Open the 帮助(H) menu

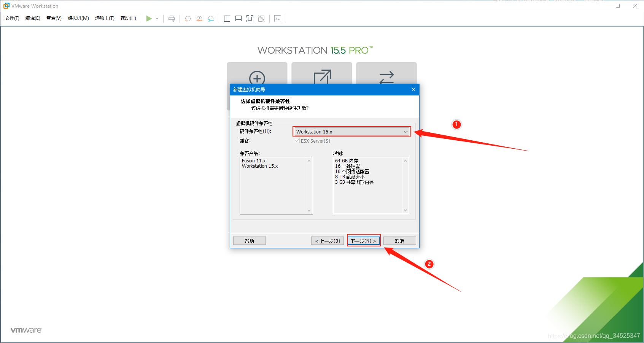tap(128, 18)
